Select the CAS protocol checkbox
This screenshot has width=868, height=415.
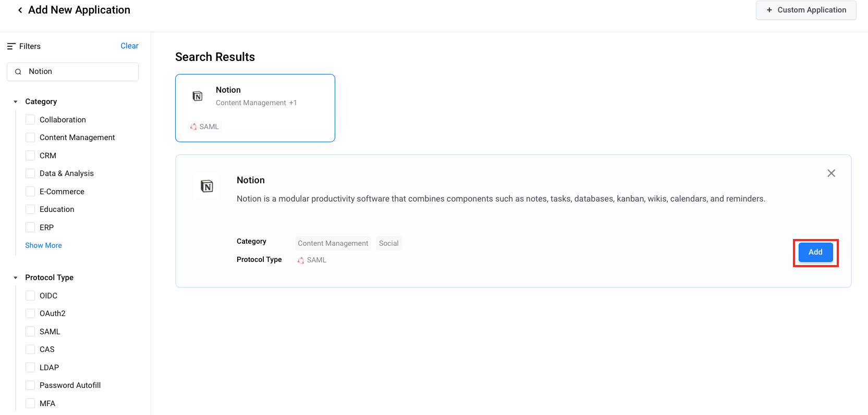click(x=30, y=349)
